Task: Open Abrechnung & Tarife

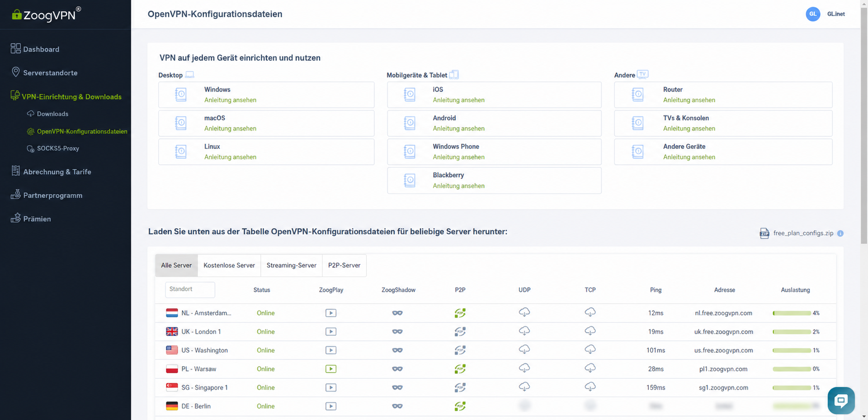Action: click(51, 172)
